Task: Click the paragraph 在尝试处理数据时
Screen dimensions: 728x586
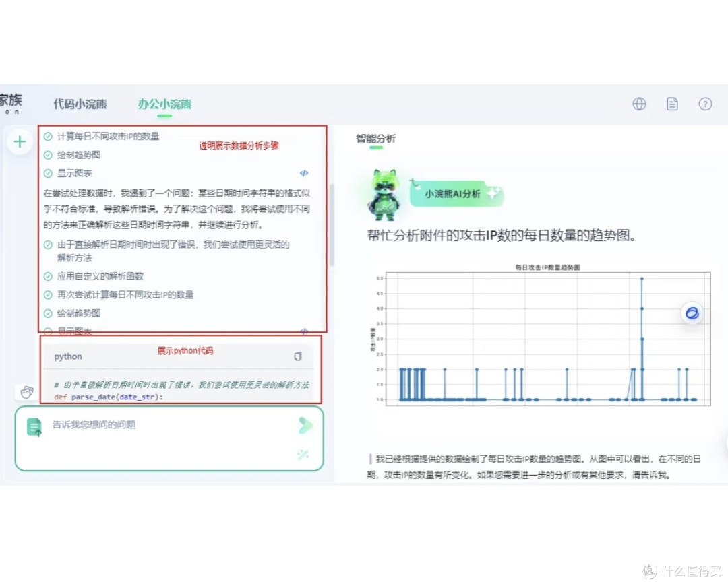Action: pos(177,209)
